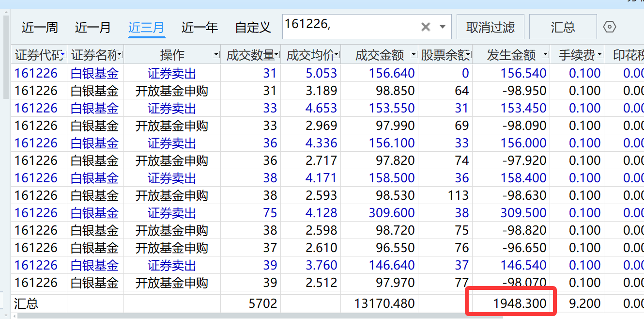This screenshot has width=644, height=319.
Task: Clear the 161226 filter text with the X icon
Action: coord(425,27)
